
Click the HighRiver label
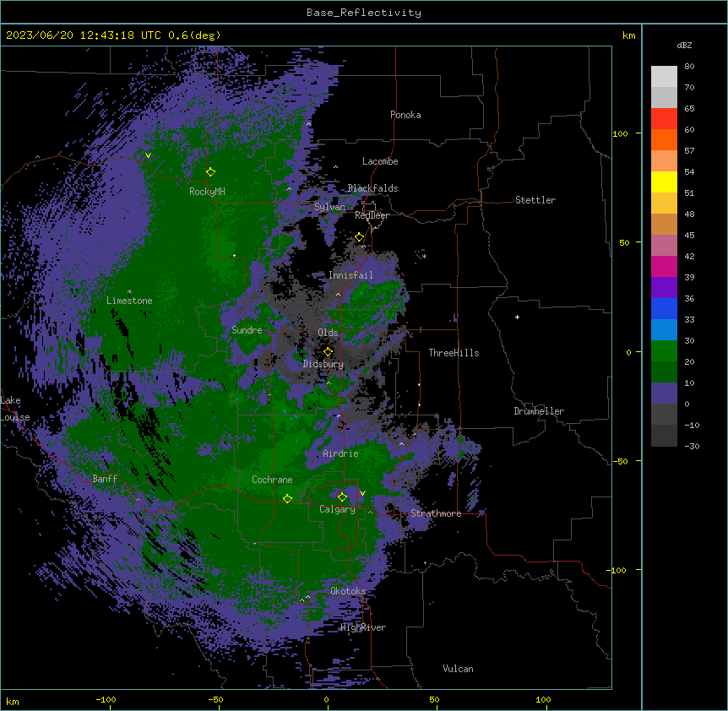tap(363, 627)
